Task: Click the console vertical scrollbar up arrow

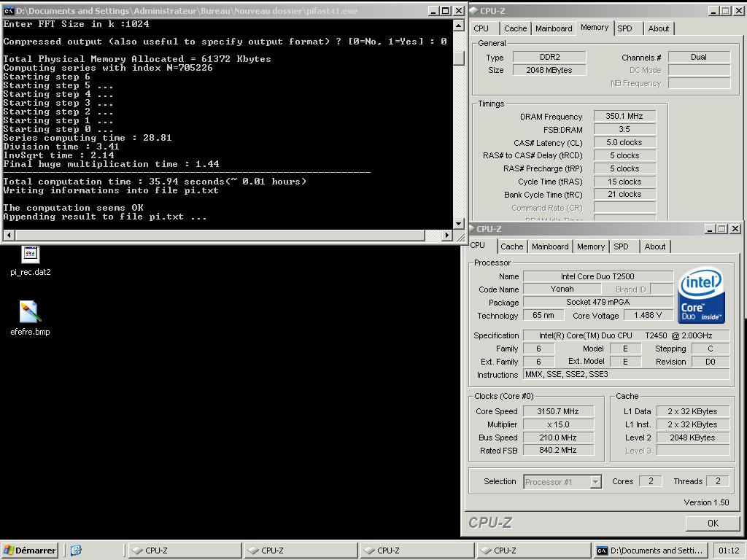Action: (458, 26)
